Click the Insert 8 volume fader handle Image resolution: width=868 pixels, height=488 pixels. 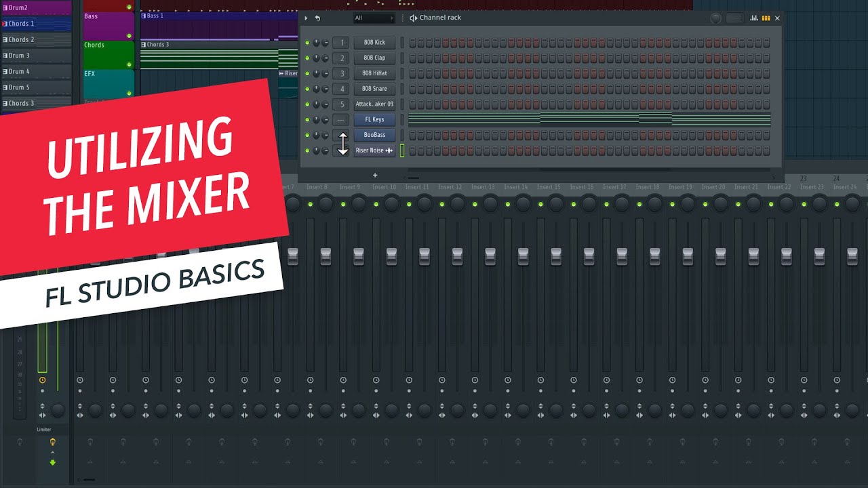325,256
